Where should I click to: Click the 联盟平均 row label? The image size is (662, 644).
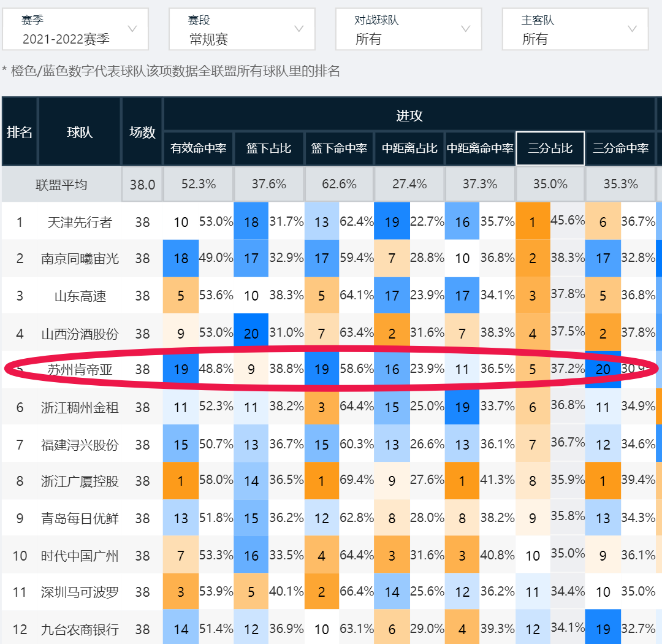tap(61, 184)
